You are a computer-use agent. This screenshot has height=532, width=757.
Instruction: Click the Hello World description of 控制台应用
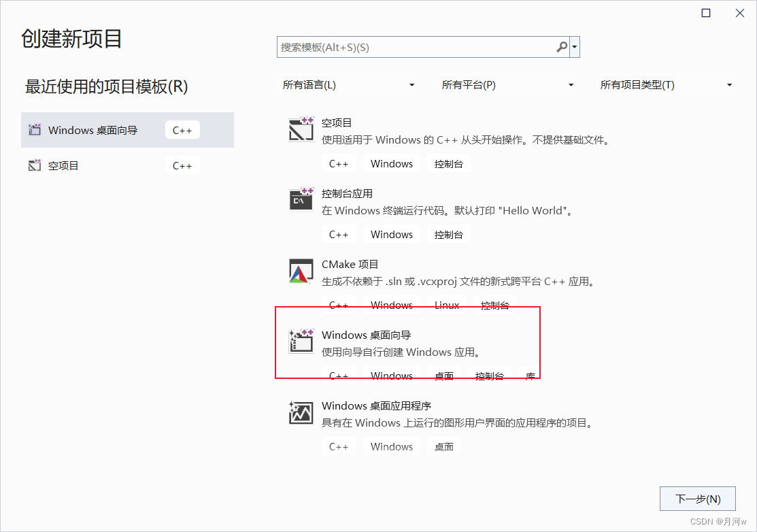click(447, 210)
